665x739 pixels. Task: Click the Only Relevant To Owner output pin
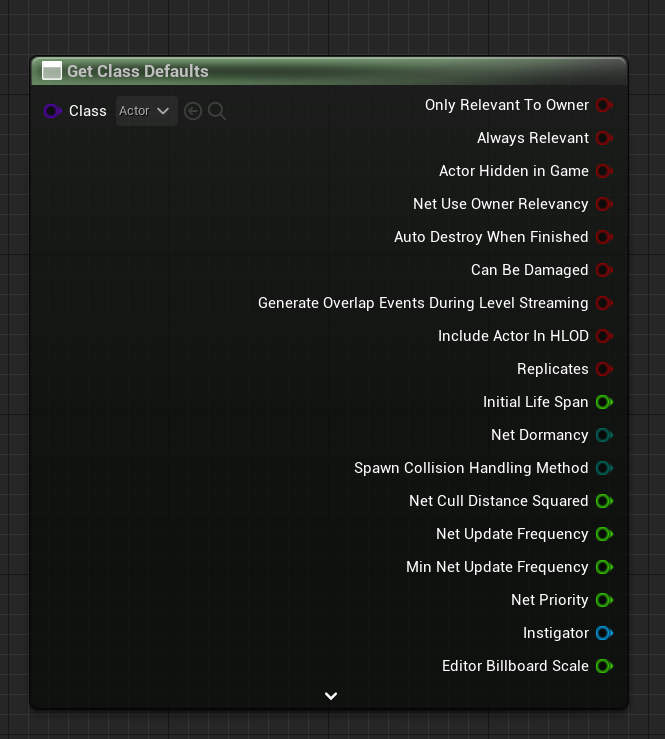pyautogui.click(x=604, y=105)
